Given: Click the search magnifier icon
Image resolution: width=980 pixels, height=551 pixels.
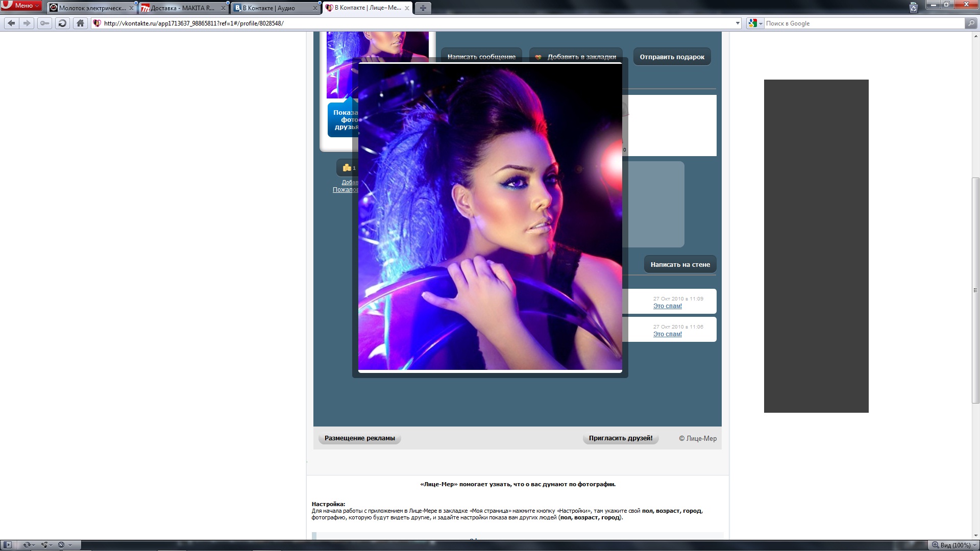Looking at the screenshot, I should (x=971, y=23).
